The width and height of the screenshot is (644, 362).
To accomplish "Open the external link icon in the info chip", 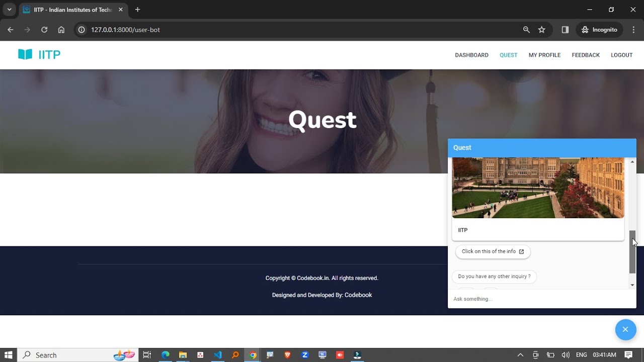I will coord(521,251).
